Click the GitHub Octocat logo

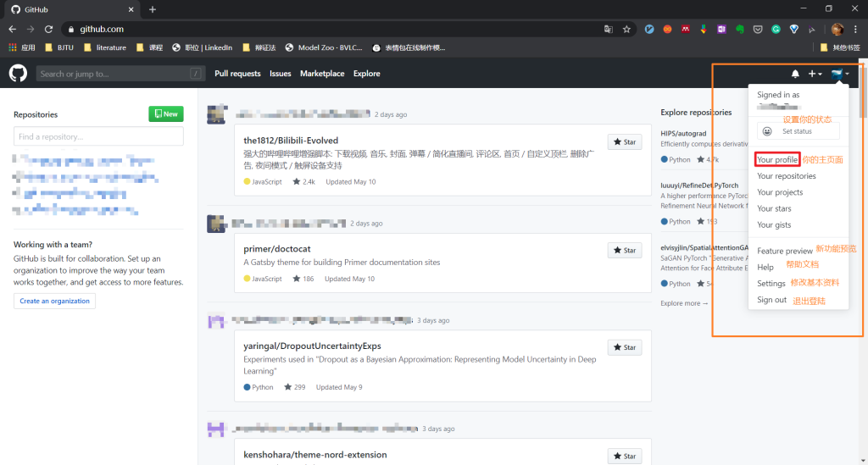18,73
